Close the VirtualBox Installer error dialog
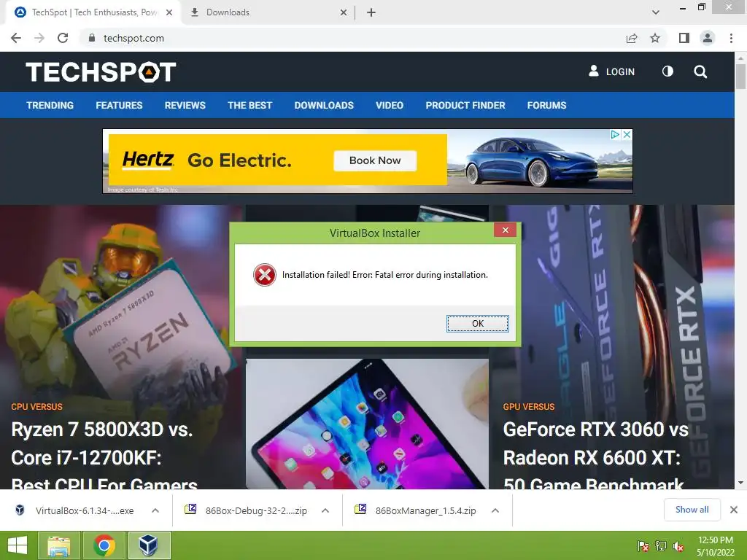This screenshot has width=747, height=560. click(506, 230)
